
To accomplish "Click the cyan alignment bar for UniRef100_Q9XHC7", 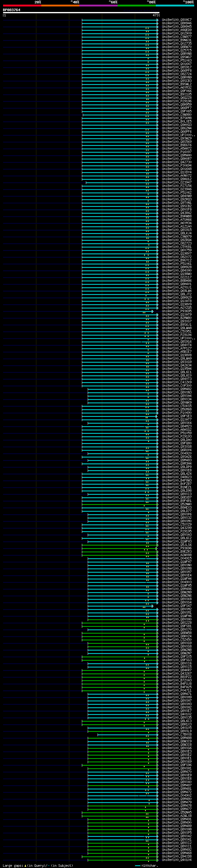I will (120, 20).
